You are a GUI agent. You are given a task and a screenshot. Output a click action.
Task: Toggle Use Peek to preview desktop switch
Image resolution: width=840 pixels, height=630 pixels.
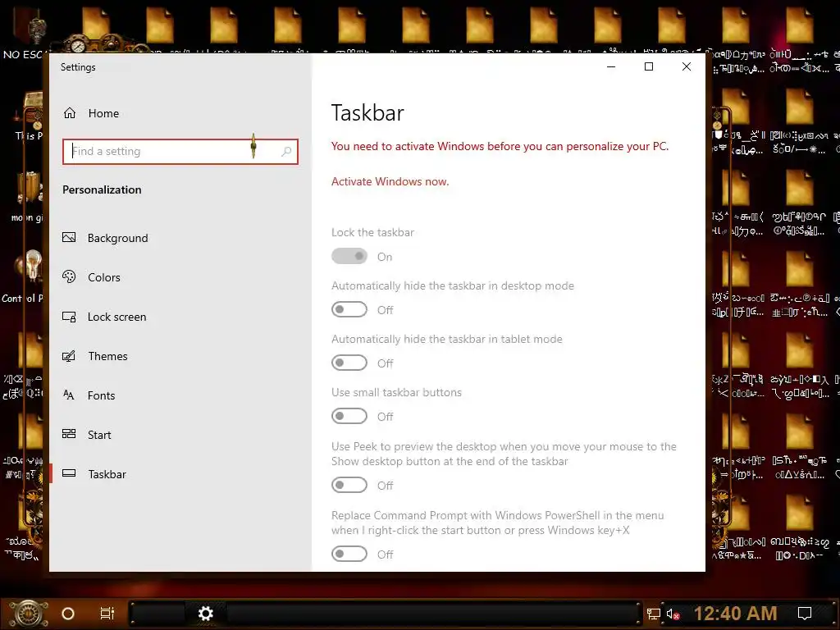click(x=349, y=486)
